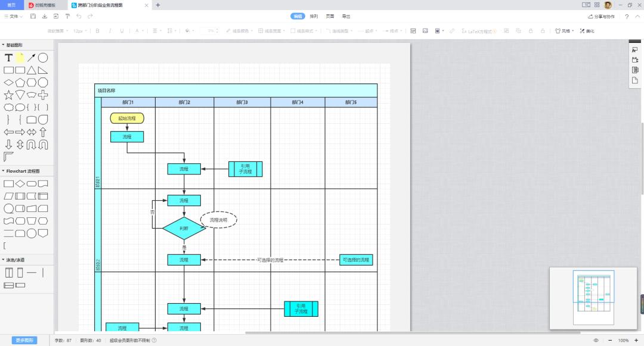Redo the last action
Screen dimensions: 644x346
click(91, 17)
